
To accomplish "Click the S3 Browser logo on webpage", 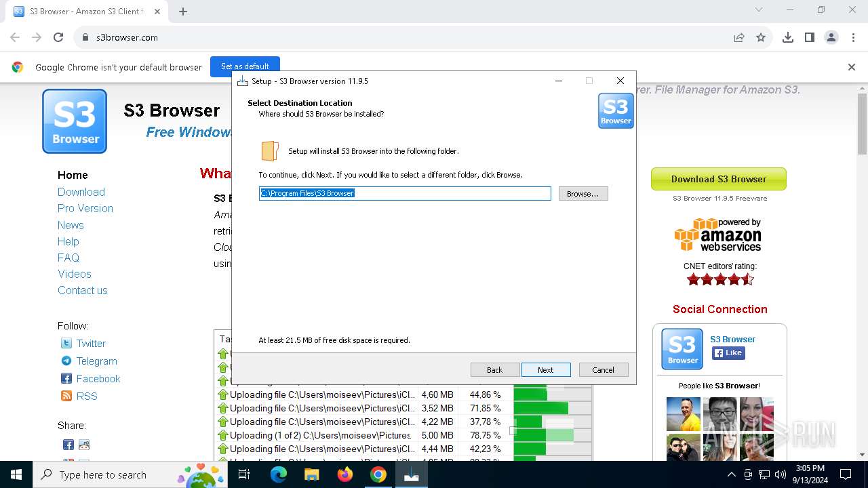I will (75, 121).
